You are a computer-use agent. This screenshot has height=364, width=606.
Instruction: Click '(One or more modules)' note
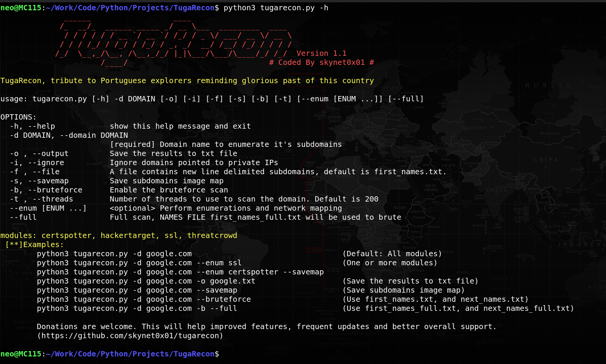(390, 263)
